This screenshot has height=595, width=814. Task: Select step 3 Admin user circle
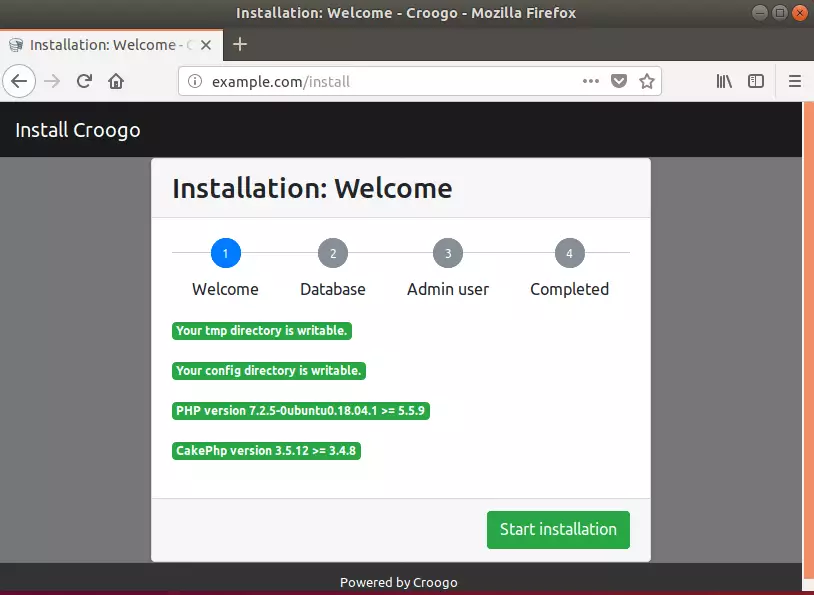click(x=448, y=253)
